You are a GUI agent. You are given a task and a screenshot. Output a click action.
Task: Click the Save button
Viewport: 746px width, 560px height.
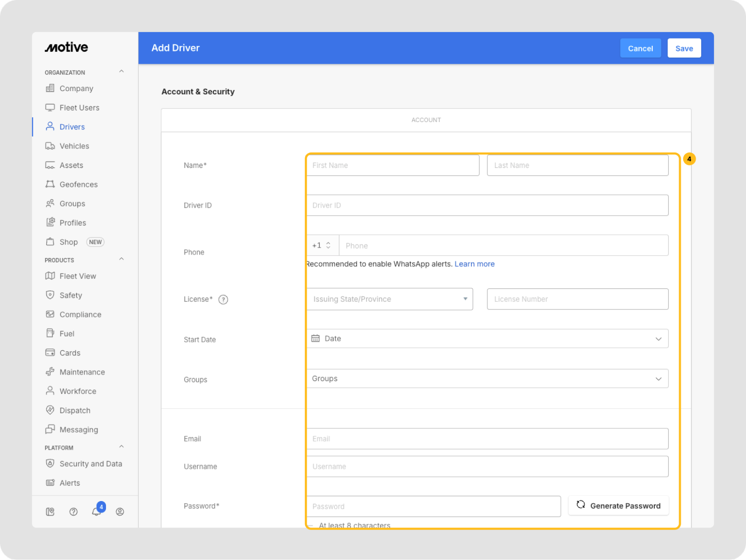point(684,48)
